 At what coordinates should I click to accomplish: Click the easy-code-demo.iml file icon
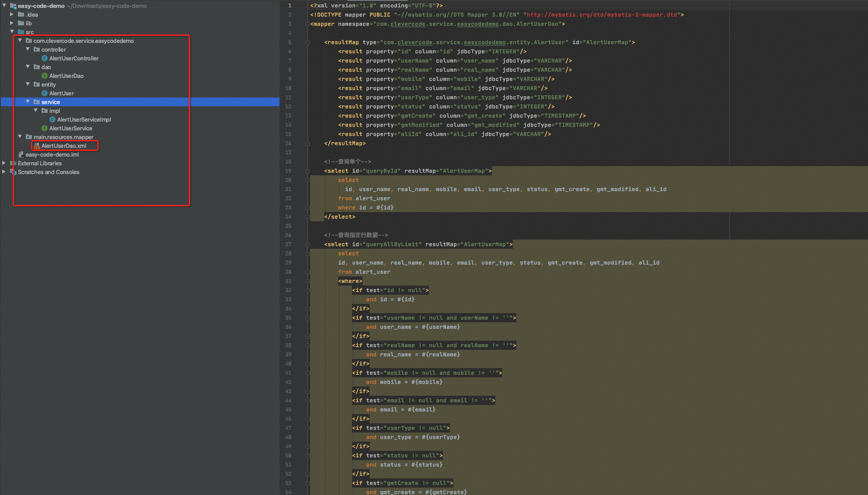pos(21,154)
